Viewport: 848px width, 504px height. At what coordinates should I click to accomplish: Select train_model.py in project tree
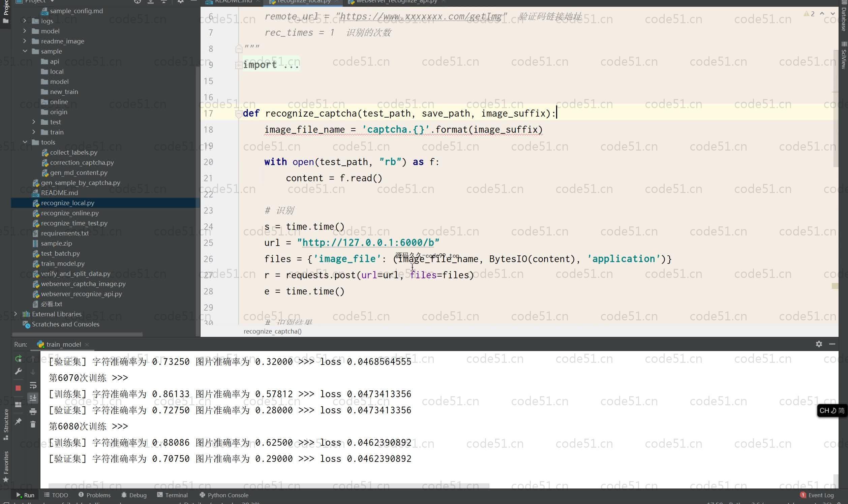63,263
